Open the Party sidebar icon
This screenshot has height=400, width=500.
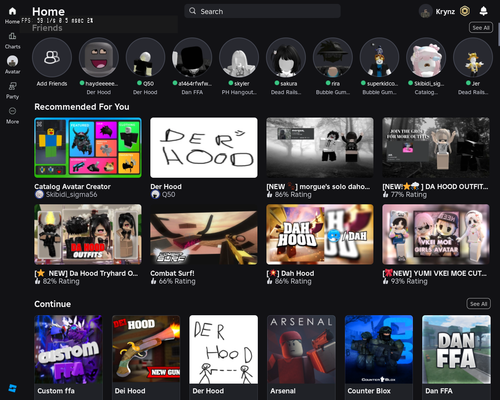12,86
